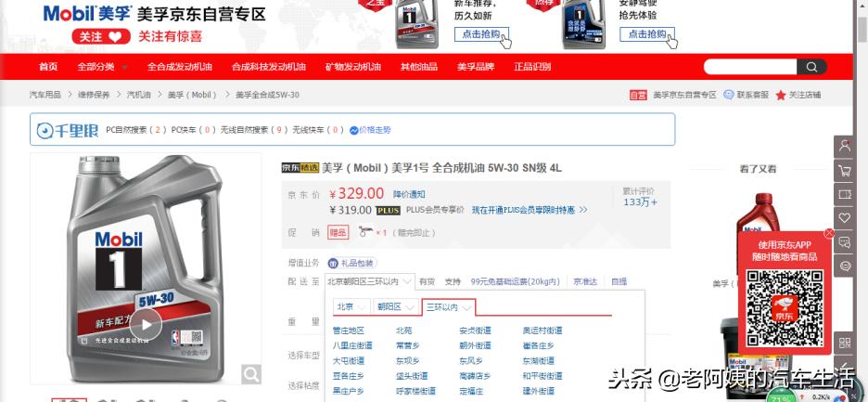Screen dimensions: 868x402
Task: Click the 汽机油 breadcrumb
Action: coord(138,95)
